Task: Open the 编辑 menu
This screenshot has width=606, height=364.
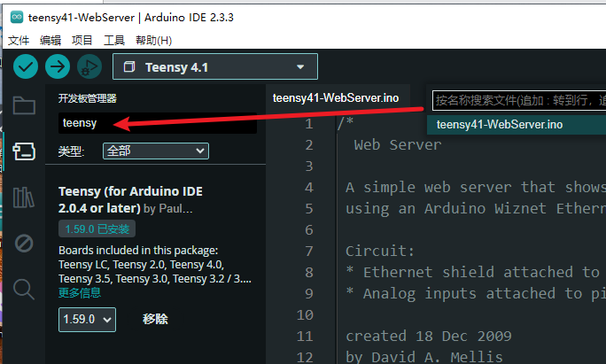Action: coord(50,40)
